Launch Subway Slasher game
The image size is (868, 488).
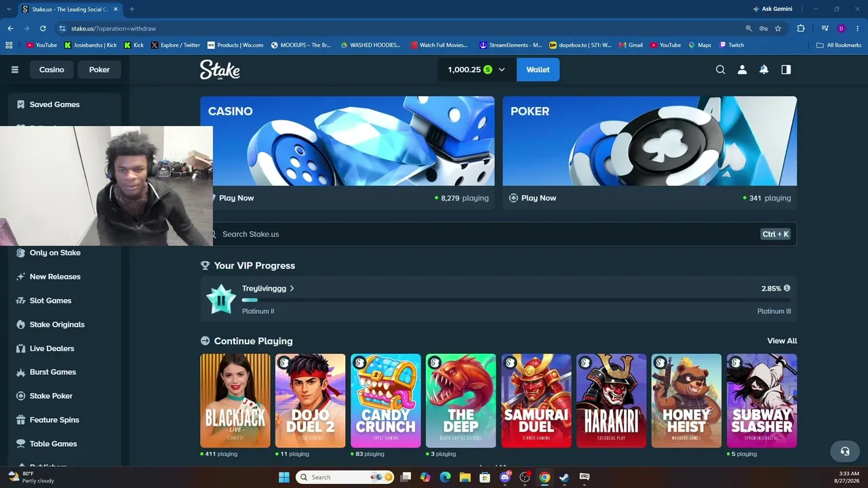click(762, 401)
